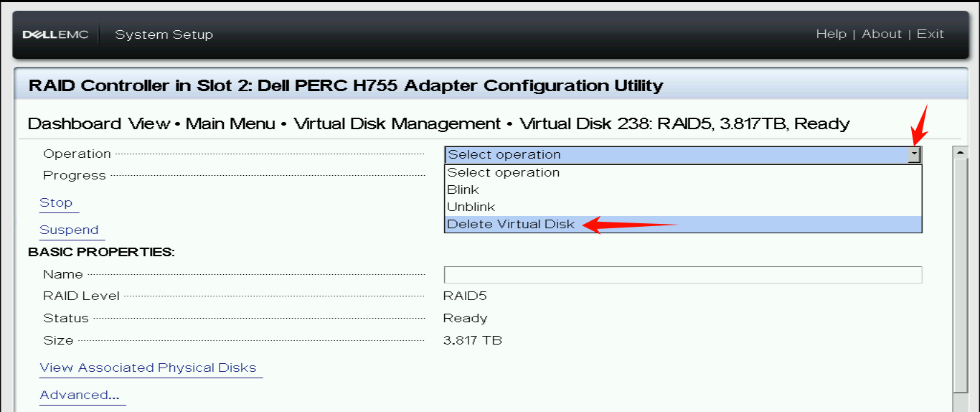The height and width of the screenshot is (412, 980).
Task: Click the Dashboard View breadcrumb text
Action: [x=99, y=123]
